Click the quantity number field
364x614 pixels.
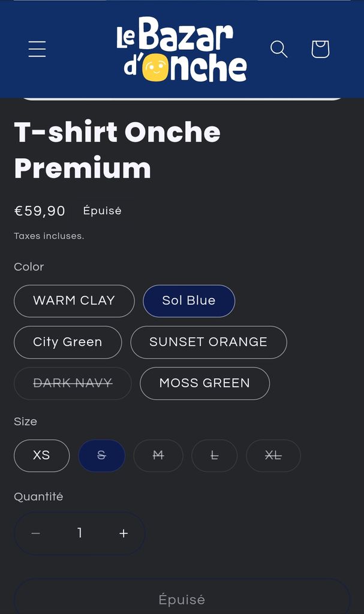tap(80, 533)
